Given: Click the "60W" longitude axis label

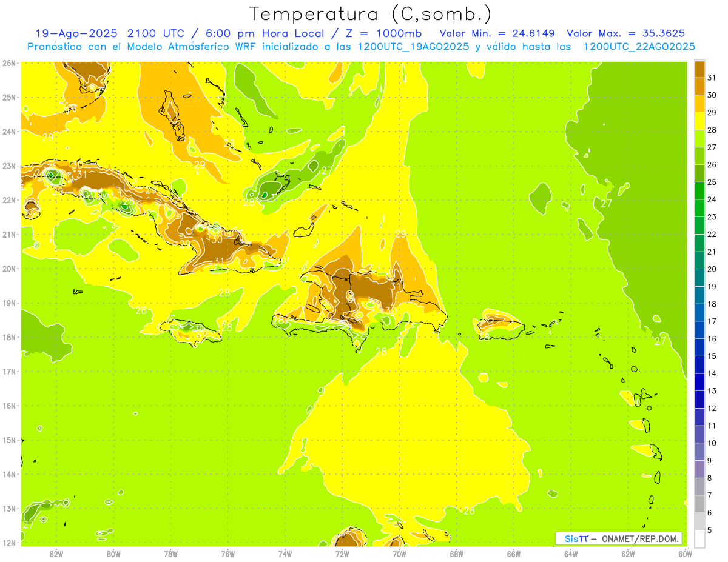Looking at the screenshot, I should pyautogui.click(x=686, y=554).
